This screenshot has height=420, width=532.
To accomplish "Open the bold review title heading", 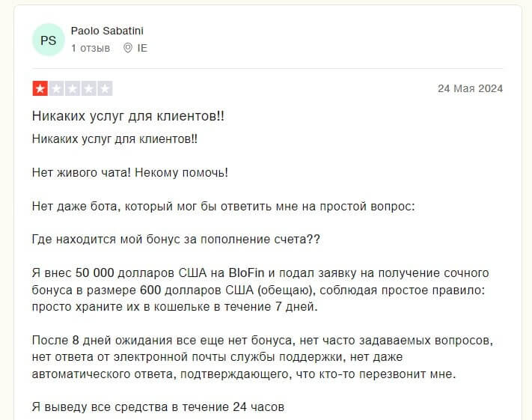I will coord(128,117).
